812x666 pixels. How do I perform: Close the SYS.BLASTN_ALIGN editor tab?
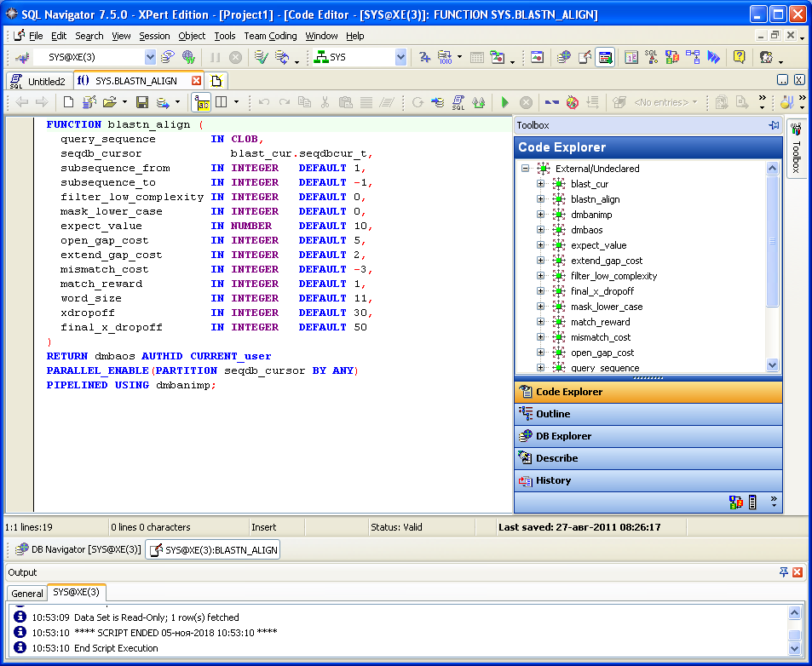tap(196, 81)
